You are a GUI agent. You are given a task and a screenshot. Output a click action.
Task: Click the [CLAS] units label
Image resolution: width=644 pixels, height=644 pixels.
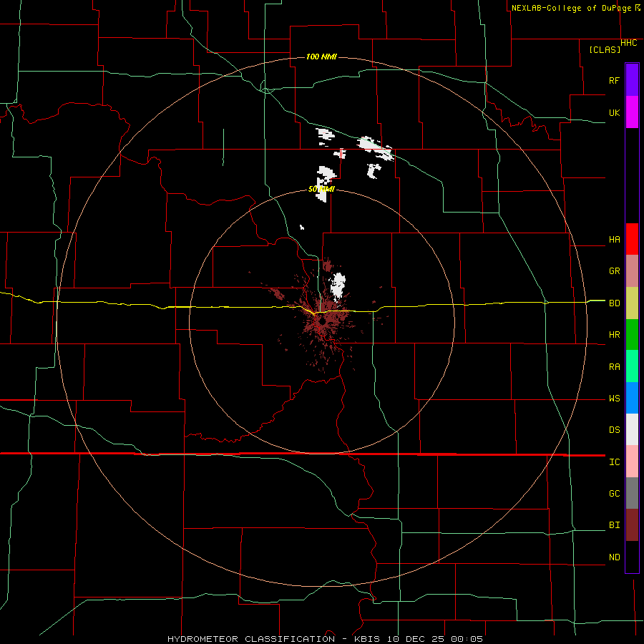[605, 49]
